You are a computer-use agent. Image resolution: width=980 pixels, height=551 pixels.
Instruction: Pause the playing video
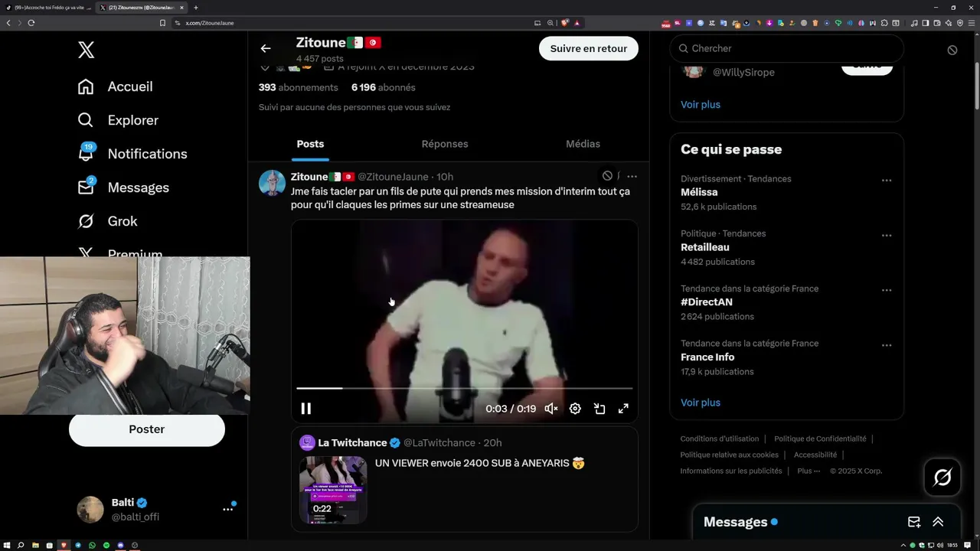pyautogui.click(x=305, y=409)
